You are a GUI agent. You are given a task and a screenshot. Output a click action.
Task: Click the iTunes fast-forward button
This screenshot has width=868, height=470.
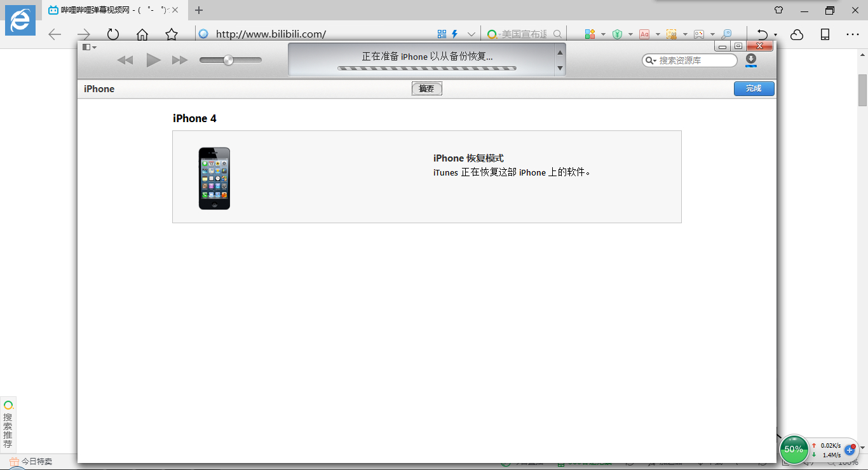tap(180, 60)
